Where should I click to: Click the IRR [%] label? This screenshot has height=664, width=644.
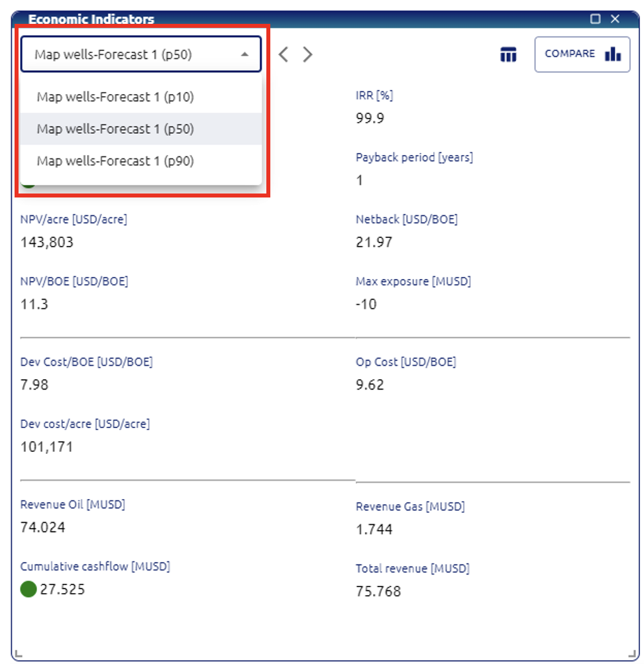click(374, 95)
